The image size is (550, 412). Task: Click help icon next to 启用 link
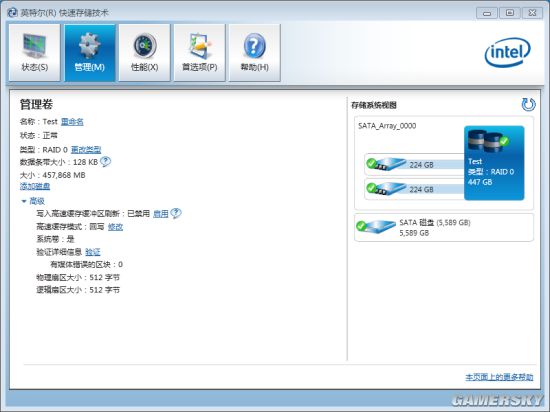pyautogui.click(x=176, y=213)
